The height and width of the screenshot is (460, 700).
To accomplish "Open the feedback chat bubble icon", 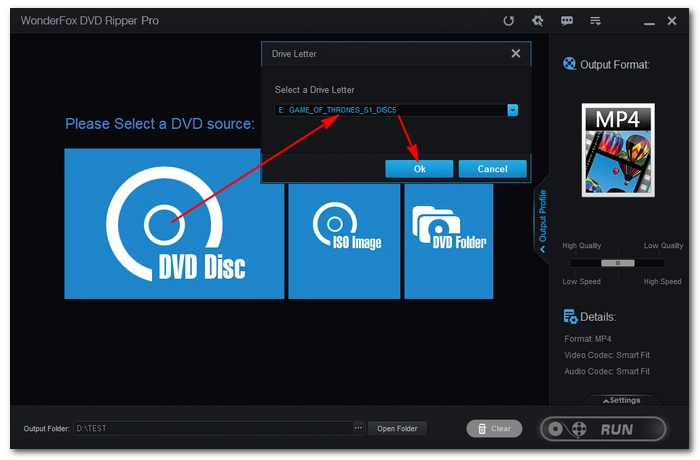I will pyautogui.click(x=567, y=21).
